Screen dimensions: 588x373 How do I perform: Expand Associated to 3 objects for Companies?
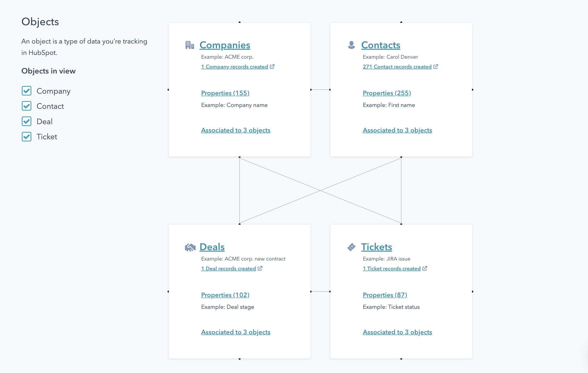pos(236,130)
